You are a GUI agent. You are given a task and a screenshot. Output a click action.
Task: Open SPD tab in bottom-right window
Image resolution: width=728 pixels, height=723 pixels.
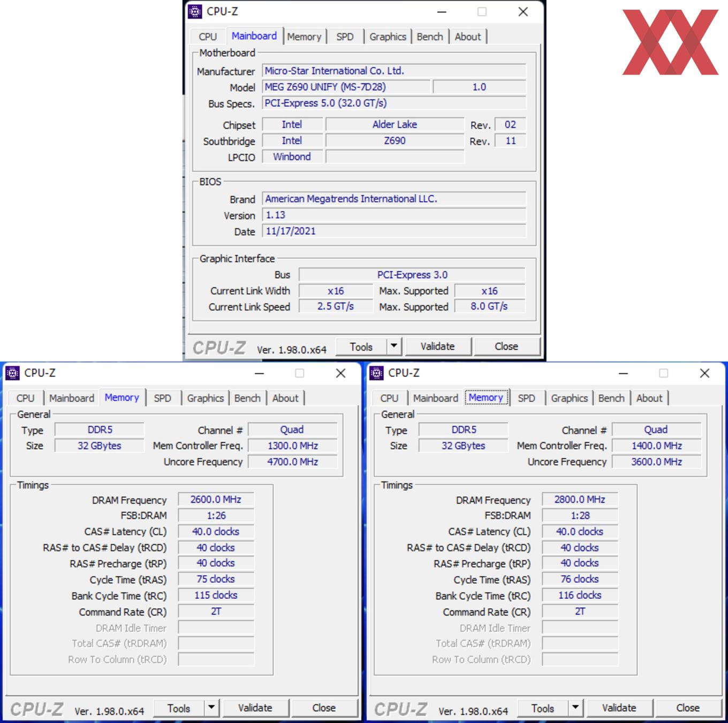pyautogui.click(x=526, y=398)
